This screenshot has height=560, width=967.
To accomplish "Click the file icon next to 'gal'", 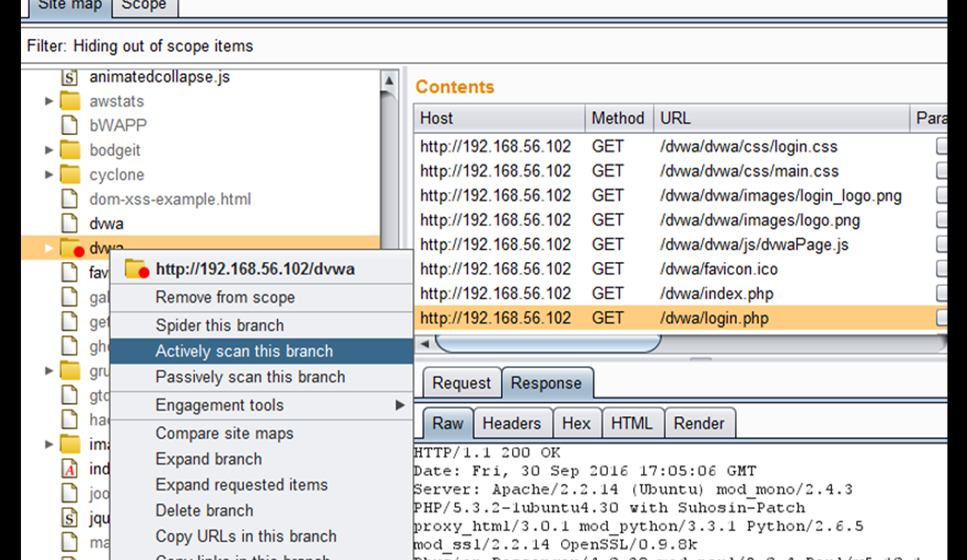I will (70, 297).
